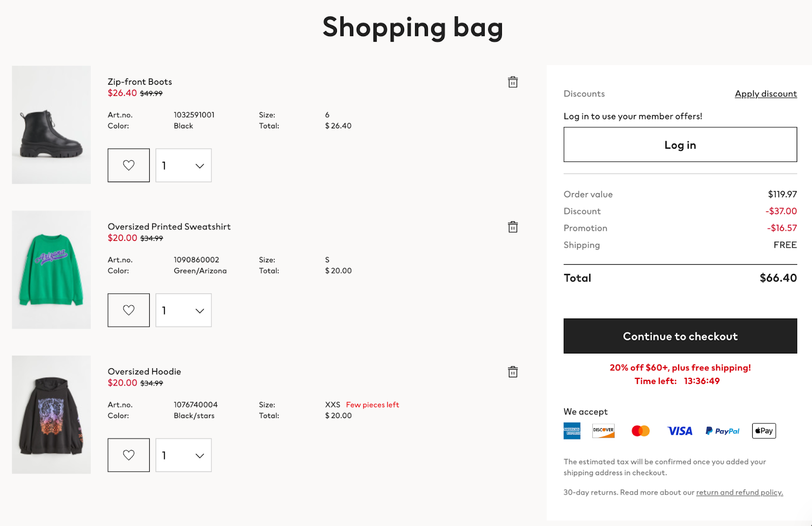Expand quantity selector for Printed Sweatshirt
This screenshot has height=526, width=812.
[183, 310]
